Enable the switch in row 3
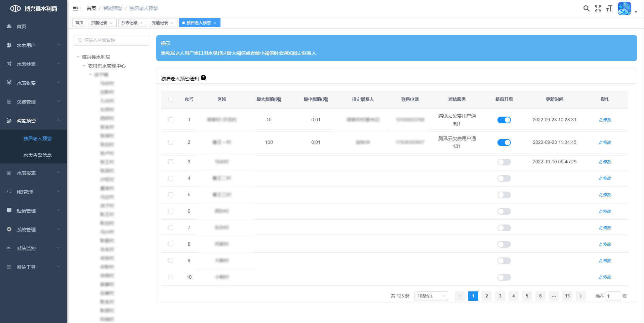This screenshot has width=644, height=323. [504, 162]
